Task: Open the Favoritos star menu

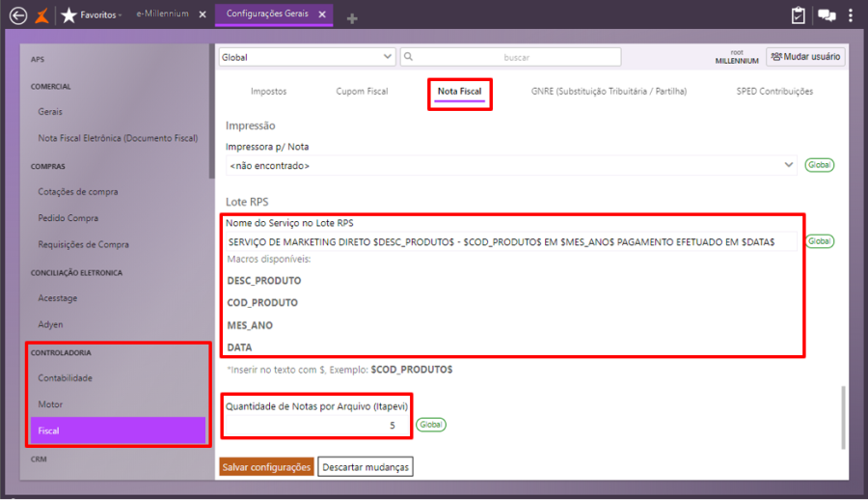Action: pos(92,15)
